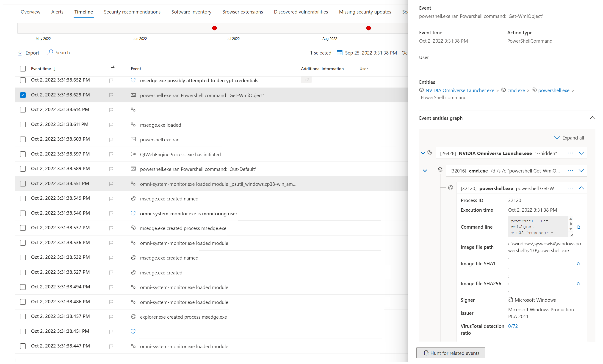
Task: Click the red alert marker near Jul 2022
Action: click(x=214, y=28)
